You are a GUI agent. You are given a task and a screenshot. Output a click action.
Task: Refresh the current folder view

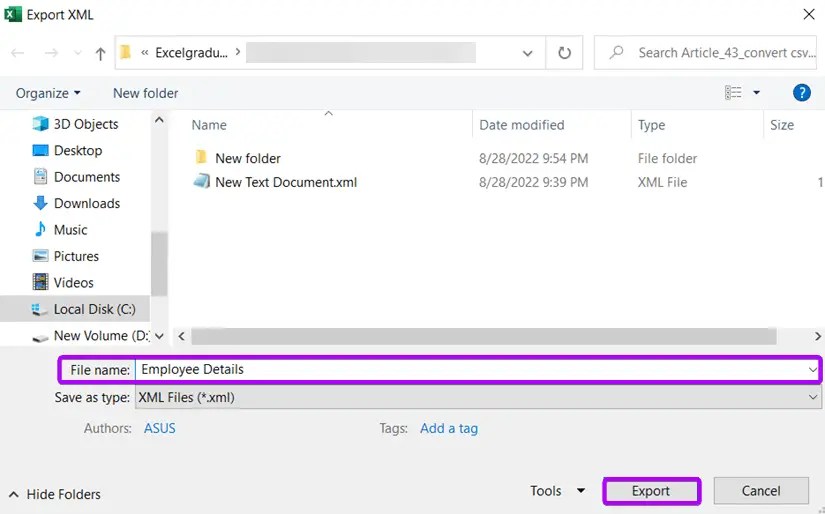tap(564, 53)
